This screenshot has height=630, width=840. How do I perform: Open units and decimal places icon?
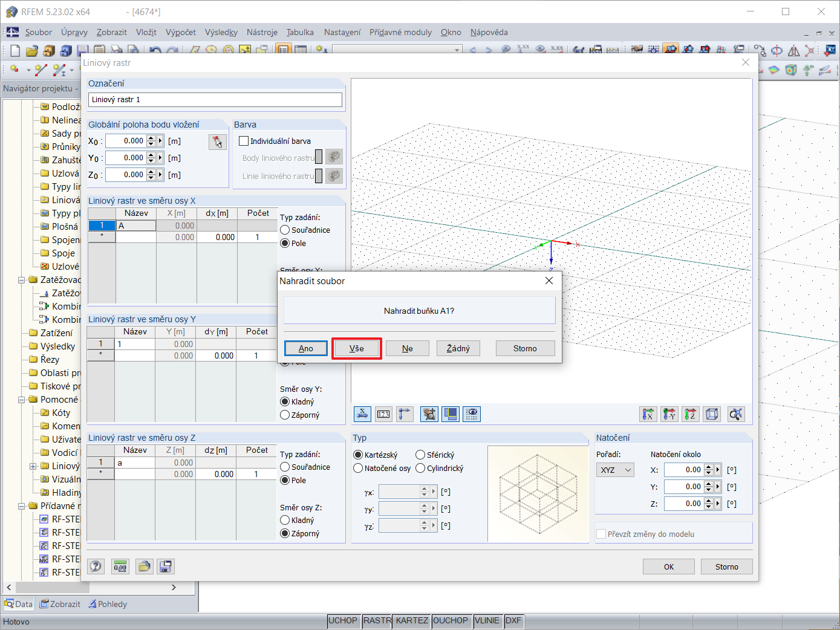point(120,567)
